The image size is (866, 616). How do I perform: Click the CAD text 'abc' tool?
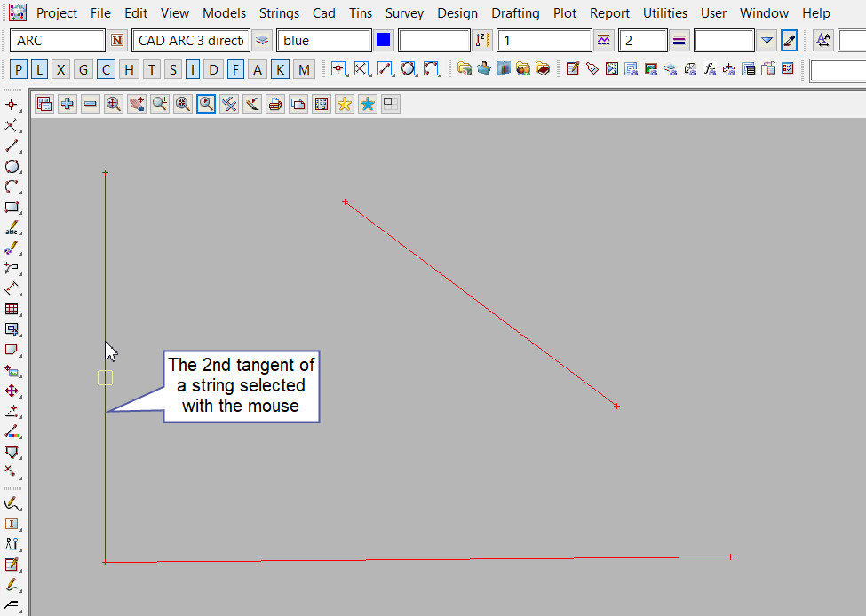[x=12, y=228]
